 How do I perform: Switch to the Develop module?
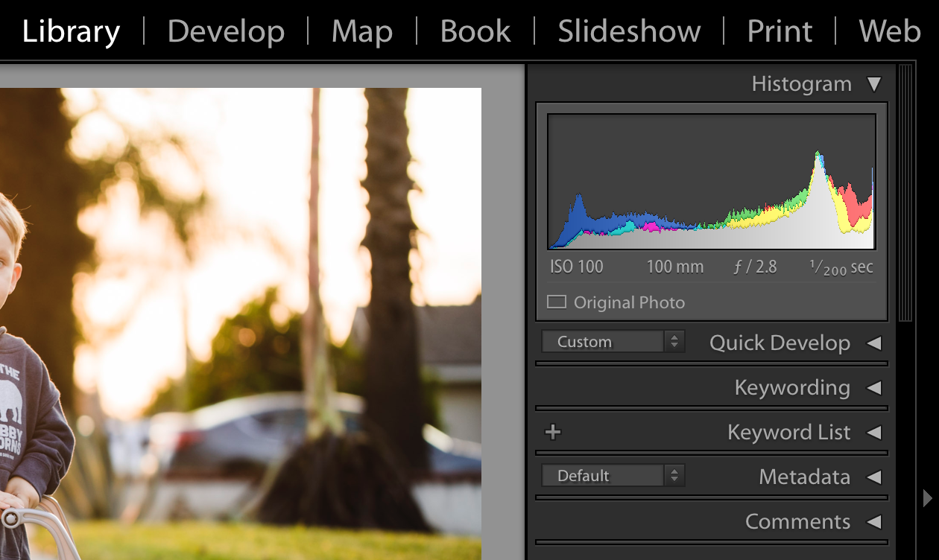coord(226,31)
